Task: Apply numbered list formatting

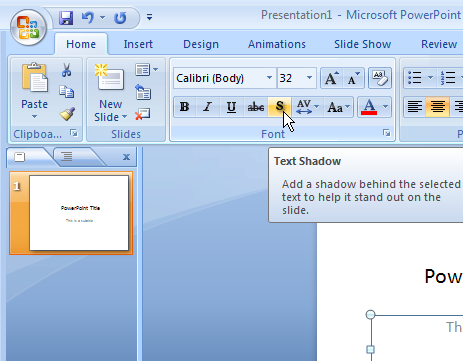Action: (x=448, y=78)
